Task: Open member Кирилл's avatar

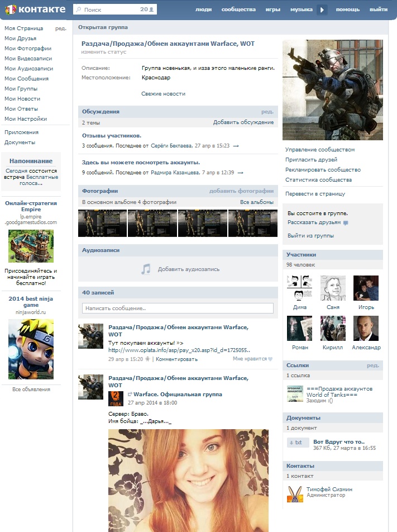Action: (x=333, y=329)
